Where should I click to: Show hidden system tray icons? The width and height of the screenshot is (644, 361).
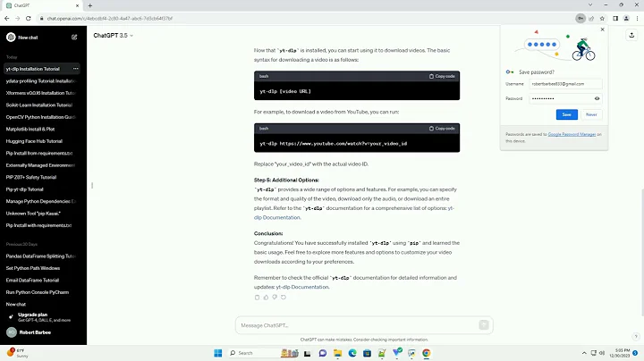584,353
